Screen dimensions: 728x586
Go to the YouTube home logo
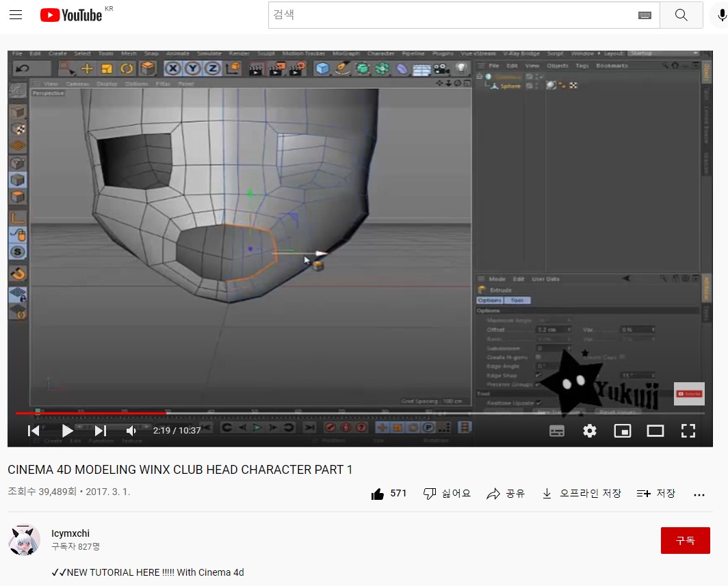click(x=71, y=15)
